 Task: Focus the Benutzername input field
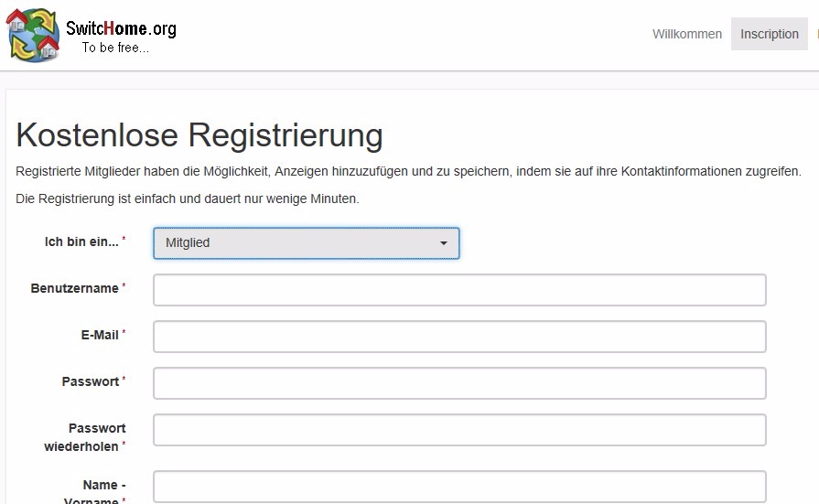(458, 290)
